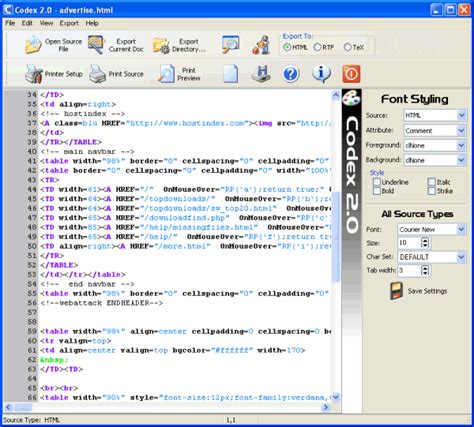Image resolution: width=474 pixels, height=427 pixels.
Task: Click the Tab width stepper arrows
Action: tap(425, 270)
